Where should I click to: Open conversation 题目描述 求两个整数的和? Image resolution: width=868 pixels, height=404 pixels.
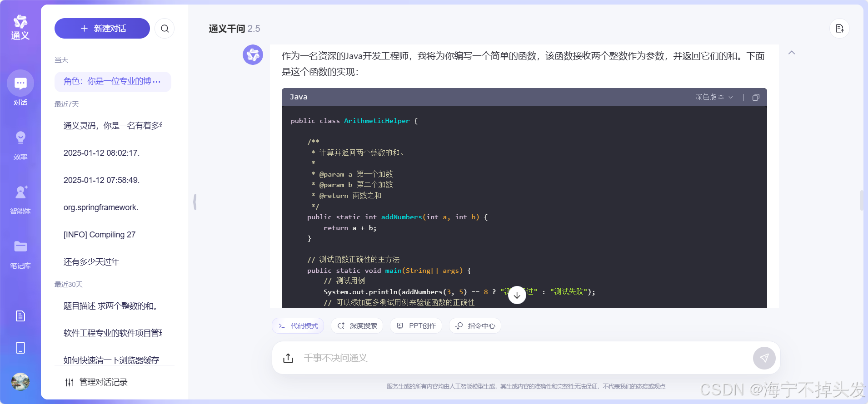click(113, 306)
